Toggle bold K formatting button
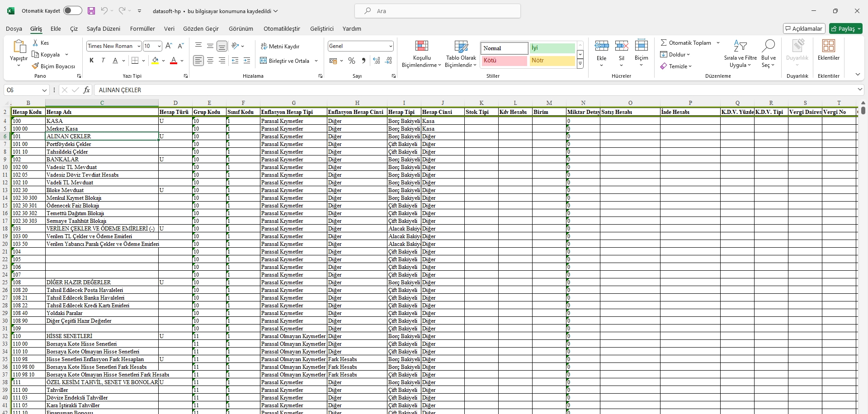This screenshot has width=868, height=414. pyautogui.click(x=92, y=61)
